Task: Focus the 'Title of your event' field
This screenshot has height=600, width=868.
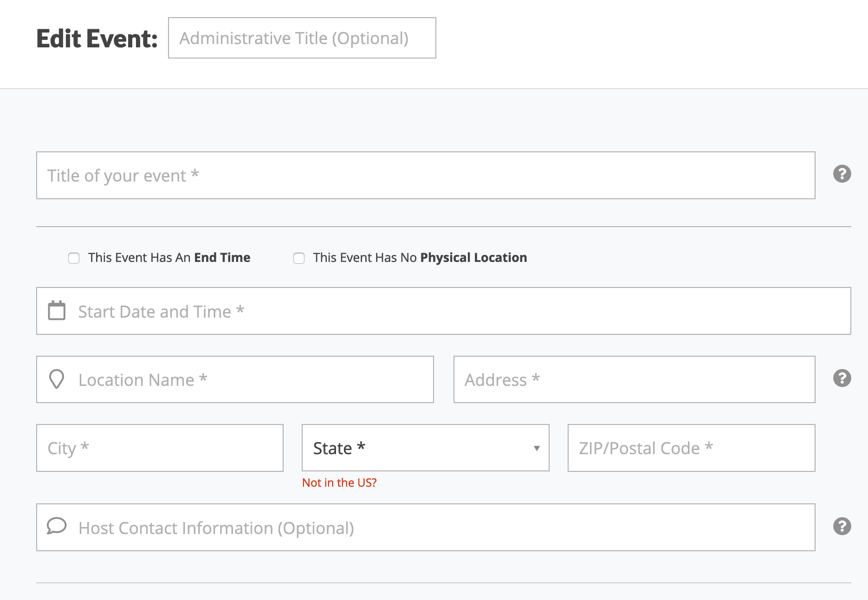Action: (426, 176)
